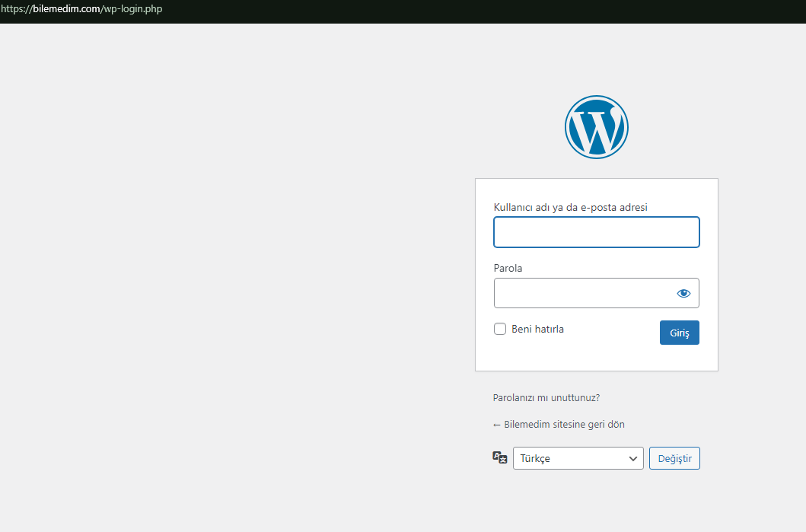Click the language translation icon
Image resolution: width=806 pixels, height=532 pixels.
coord(499,457)
